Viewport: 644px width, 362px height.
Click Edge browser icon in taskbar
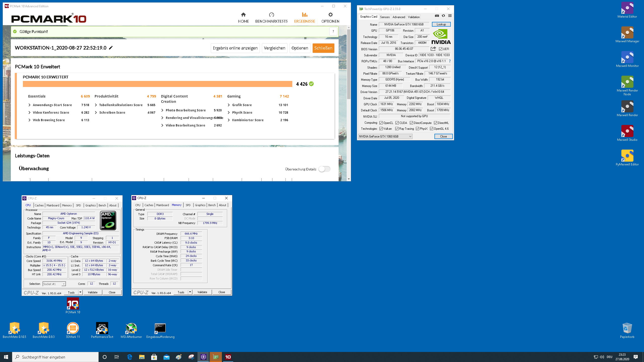coord(130,357)
